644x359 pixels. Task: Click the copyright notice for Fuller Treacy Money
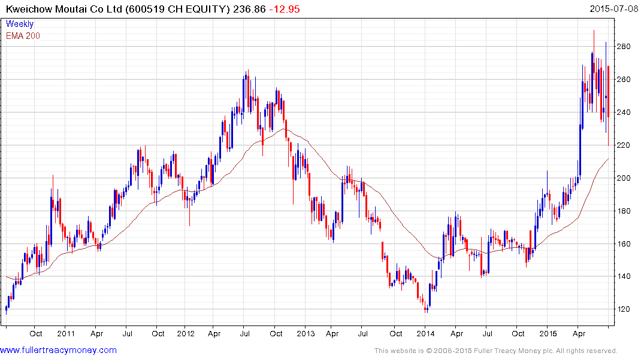(x=496, y=351)
